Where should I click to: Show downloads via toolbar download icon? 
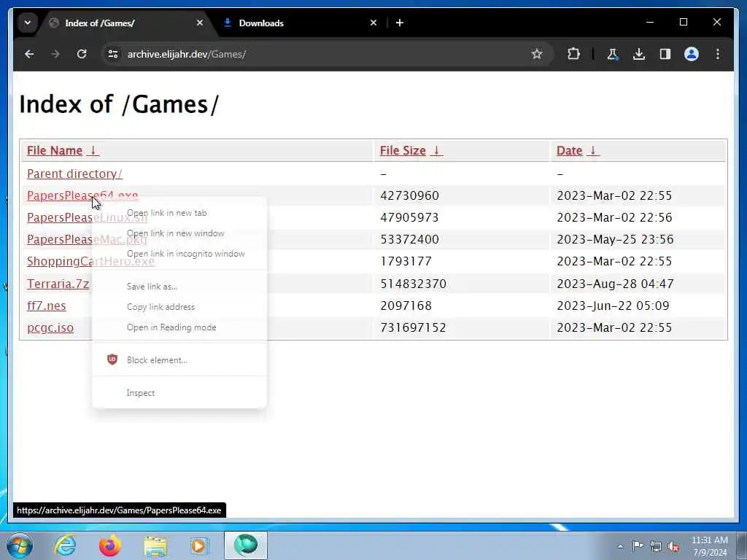click(x=639, y=54)
